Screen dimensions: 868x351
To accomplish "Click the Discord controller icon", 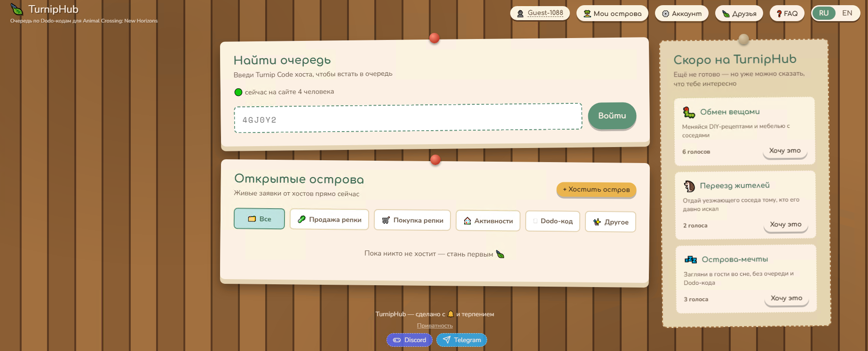I will tap(397, 340).
